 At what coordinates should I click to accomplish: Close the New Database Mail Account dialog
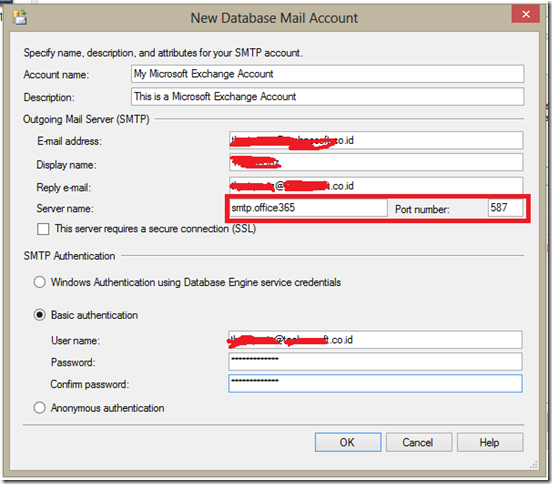click(526, 14)
